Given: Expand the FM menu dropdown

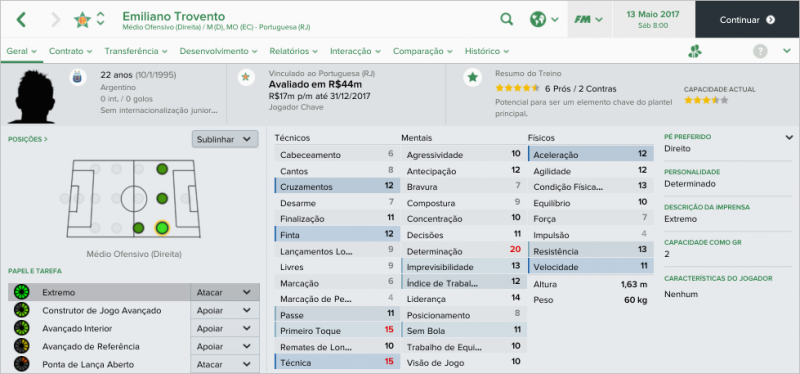Looking at the screenshot, I should point(589,19).
